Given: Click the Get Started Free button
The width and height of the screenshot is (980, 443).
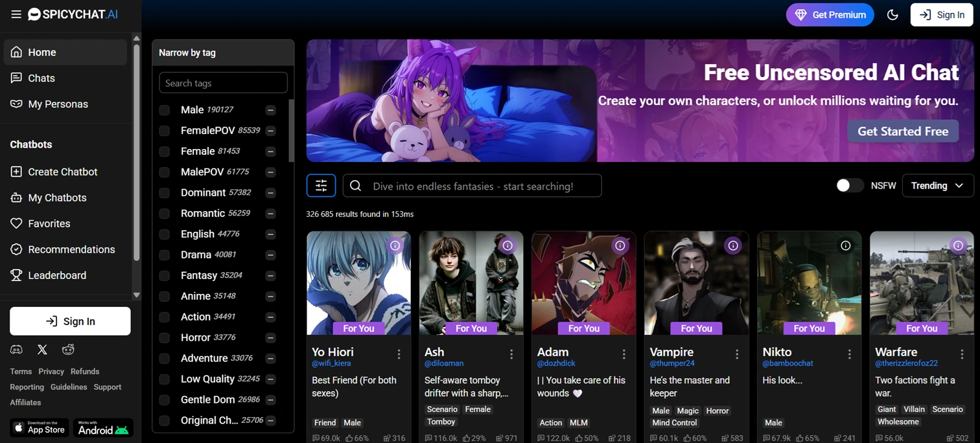Looking at the screenshot, I should click(902, 131).
